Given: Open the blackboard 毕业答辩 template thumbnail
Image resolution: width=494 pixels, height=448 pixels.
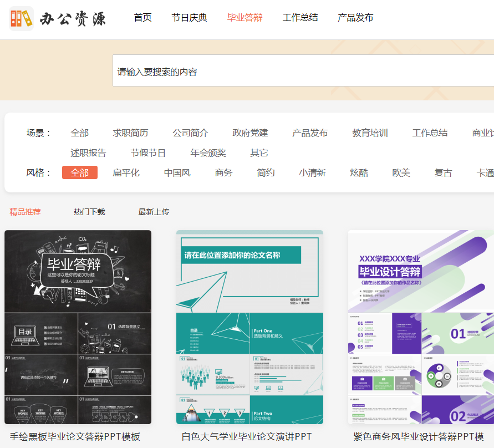Looking at the screenshot, I should pyautogui.click(x=78, y=327).
